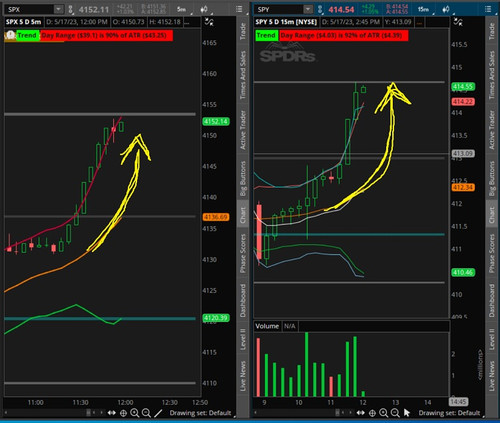Click the pan arrows icon below SPY chart

coord(361,413)
